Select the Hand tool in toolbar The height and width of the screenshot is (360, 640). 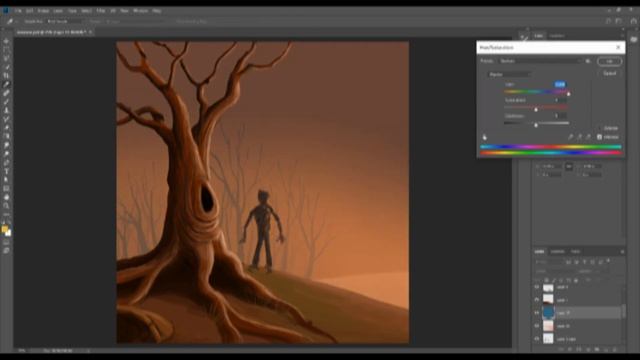pos(6,197)
